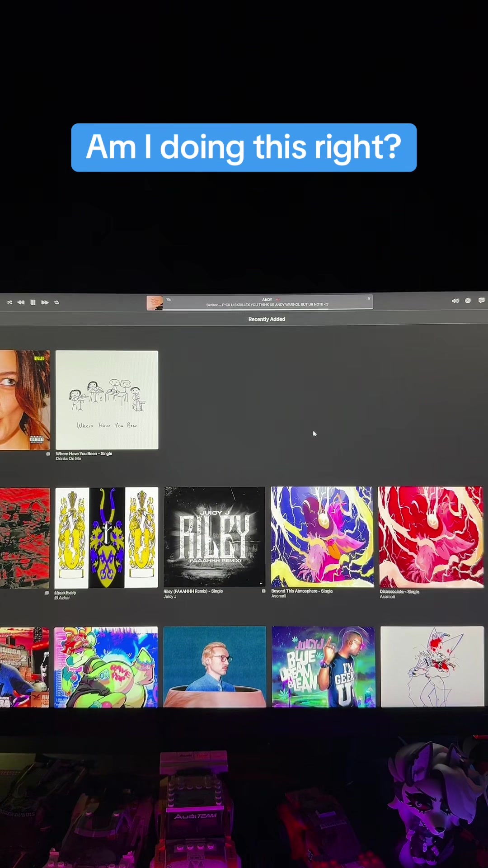The image size is (488, 868).
Task: Click the 'El Azhar' artist name
Action: click(x=62, y=598)
